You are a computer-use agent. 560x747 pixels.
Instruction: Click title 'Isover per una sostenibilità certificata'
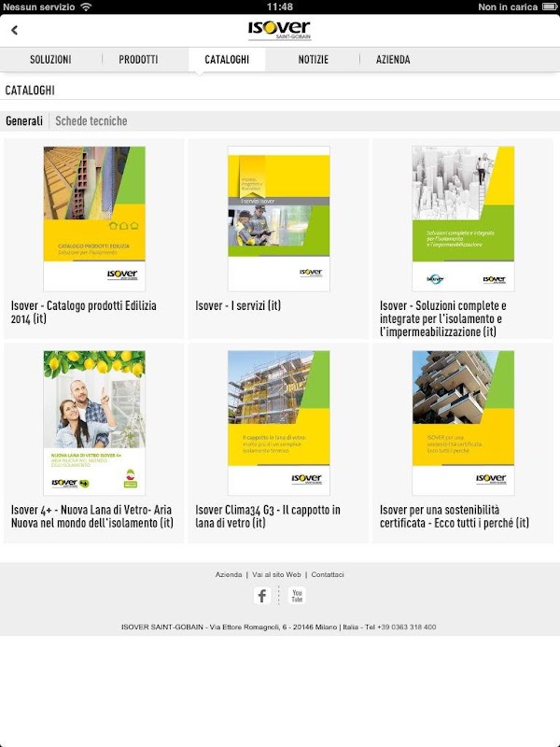point(455,516)
